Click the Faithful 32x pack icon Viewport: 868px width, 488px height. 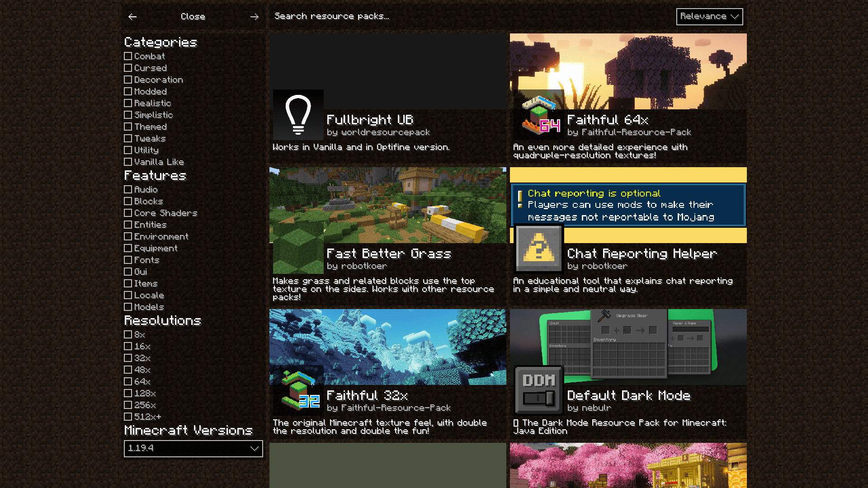pos(298,390)
